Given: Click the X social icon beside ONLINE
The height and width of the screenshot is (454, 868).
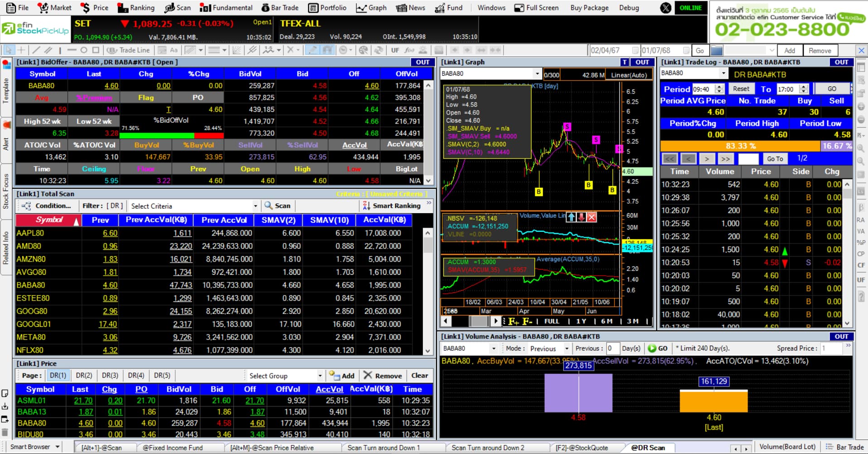Looking at the screenshot, I should click(x=666, y=8).
